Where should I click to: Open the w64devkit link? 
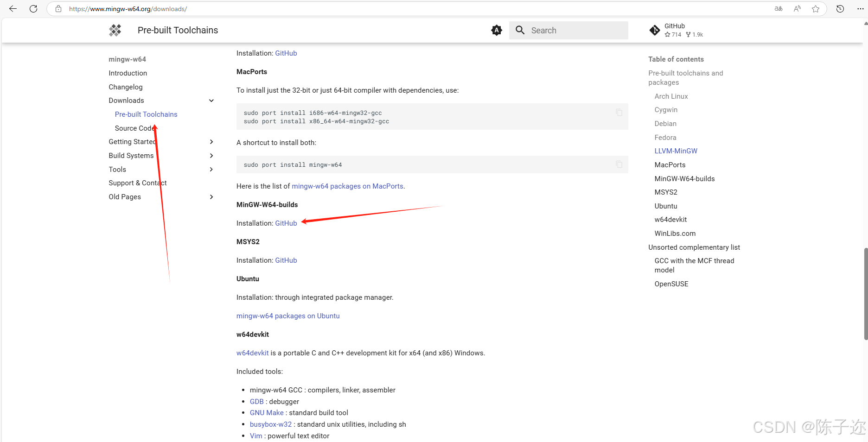[x=252, y=353]
